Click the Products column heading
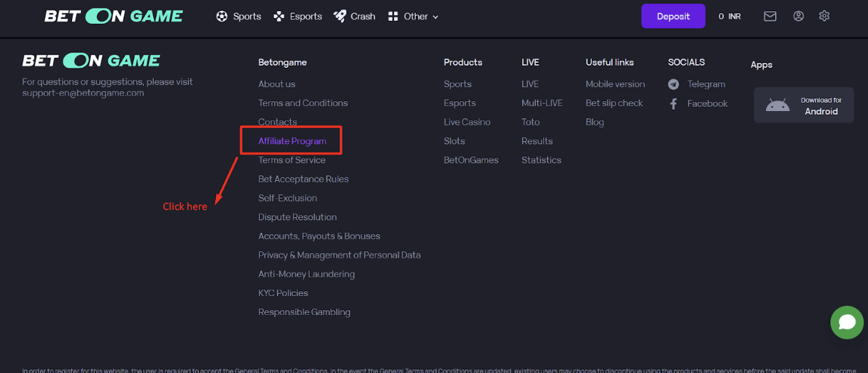The image size is (868, 373). click(463, 62)
